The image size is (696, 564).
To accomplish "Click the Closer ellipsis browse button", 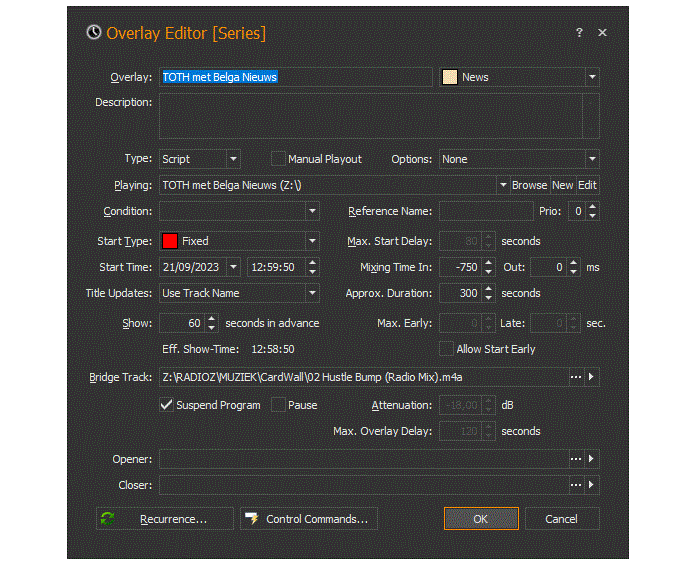I will point(576,485).
